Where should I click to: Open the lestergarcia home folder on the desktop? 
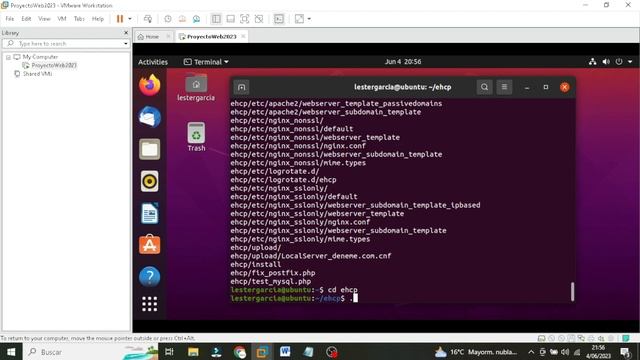196,87
